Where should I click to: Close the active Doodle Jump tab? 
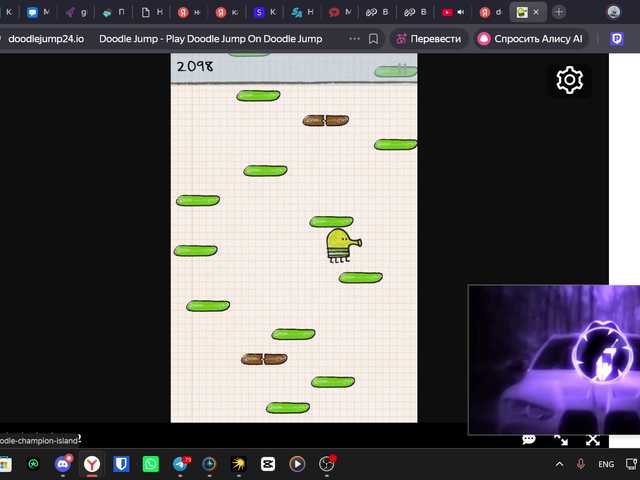pos(536,12)
